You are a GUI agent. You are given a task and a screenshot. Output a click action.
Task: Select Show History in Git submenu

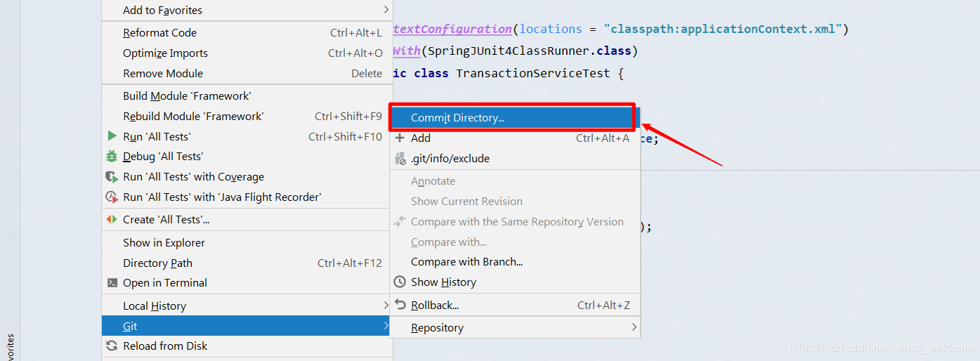pyautogui.click(x=515, y=282)
